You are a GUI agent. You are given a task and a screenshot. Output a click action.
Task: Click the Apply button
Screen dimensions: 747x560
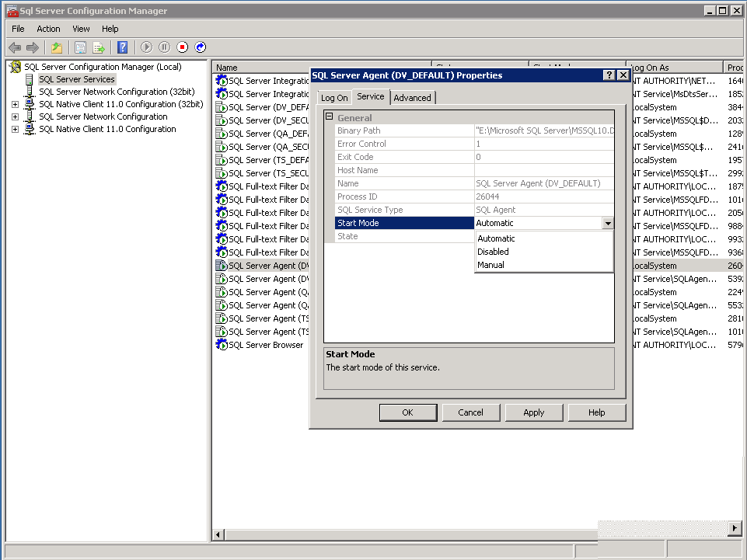pyautogui.click(x=533, y=412)
